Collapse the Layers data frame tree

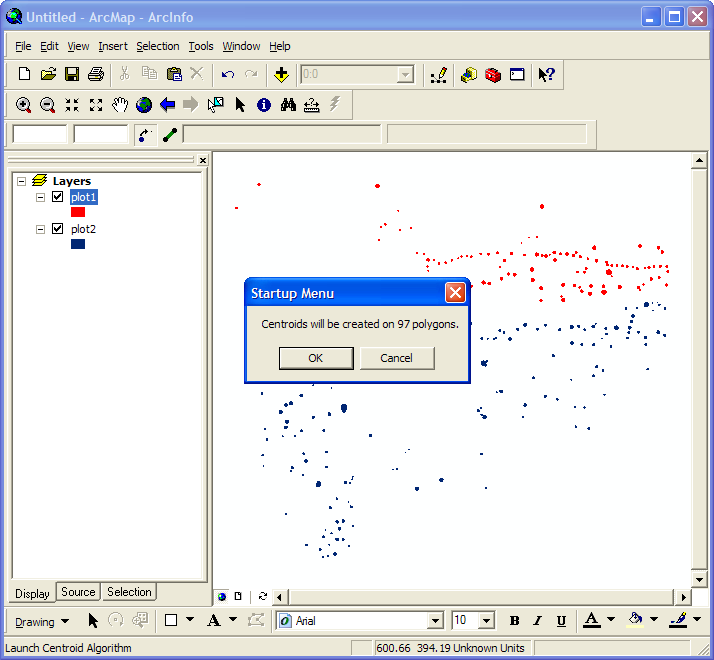click(21, 181)
